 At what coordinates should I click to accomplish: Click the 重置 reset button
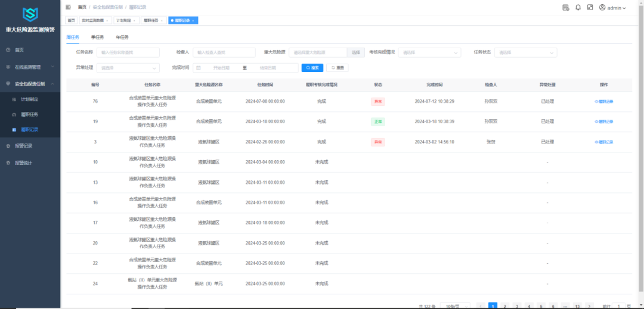click(x=337, y=68)
